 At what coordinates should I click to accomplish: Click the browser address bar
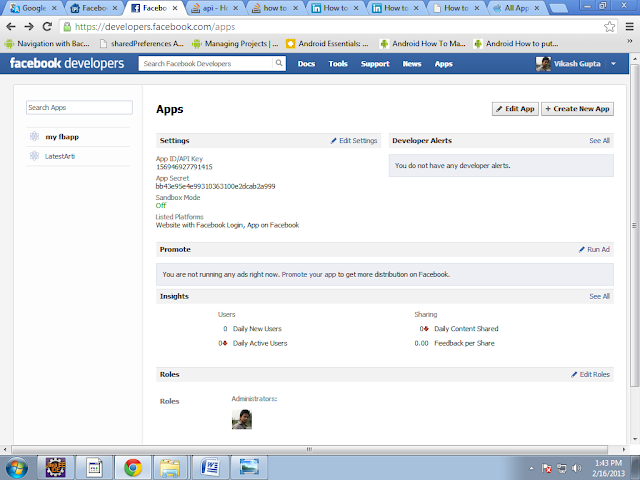click(338, 27)
